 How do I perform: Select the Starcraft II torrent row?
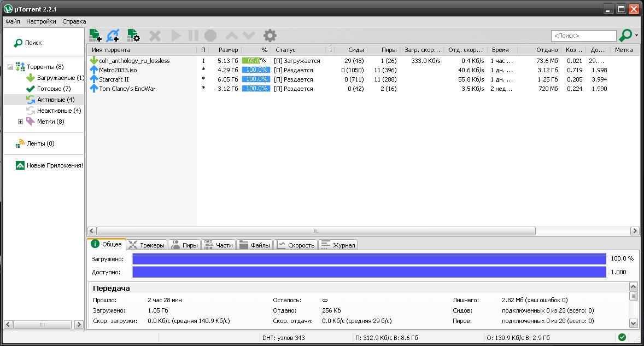click(364, 79)
